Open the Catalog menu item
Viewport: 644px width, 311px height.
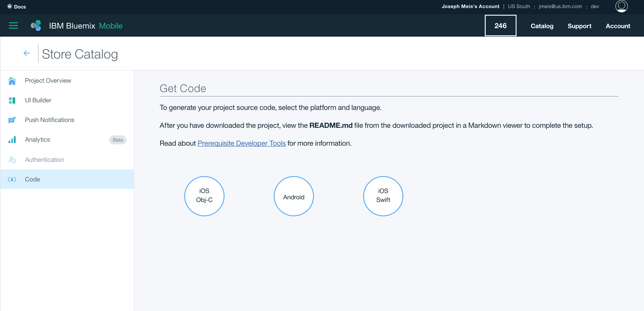click(x=542, y=26)
